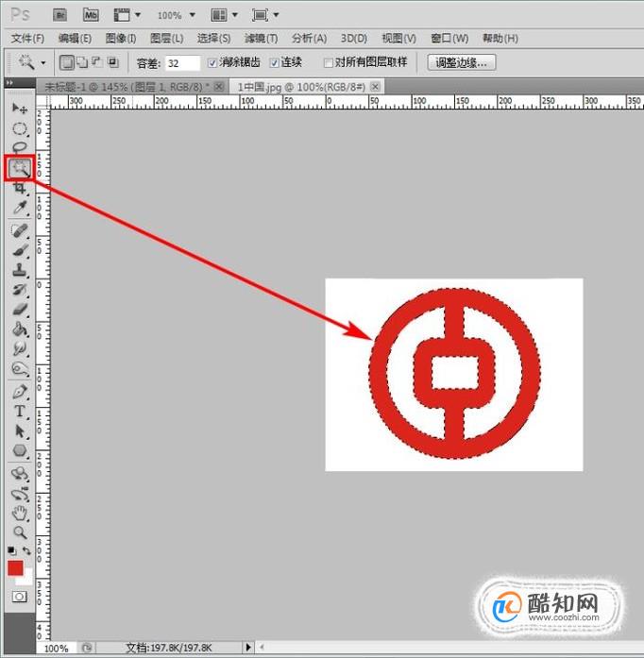The height and width of the screenshot is (658, 644).
Task: Select the Brush tool
Action: click(19, 250)
